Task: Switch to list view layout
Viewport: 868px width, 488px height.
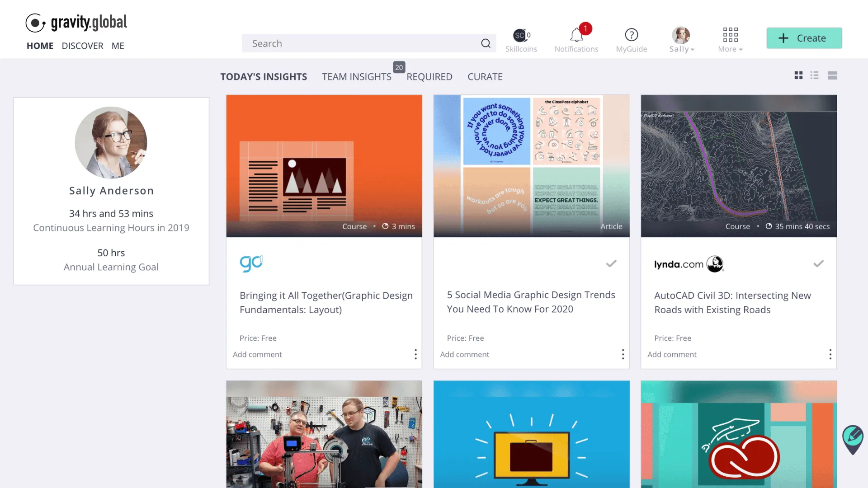Action: click(x=815, y=75)
